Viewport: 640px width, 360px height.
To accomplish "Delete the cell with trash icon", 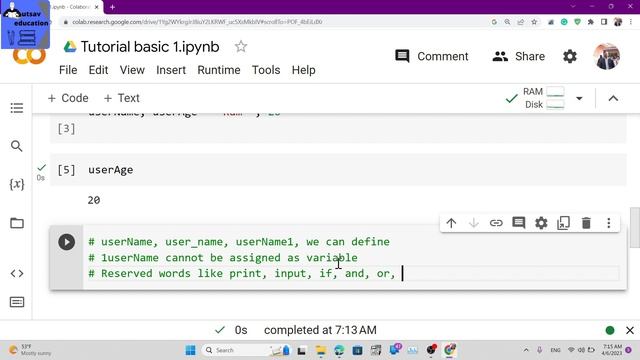I will point(586,223).
